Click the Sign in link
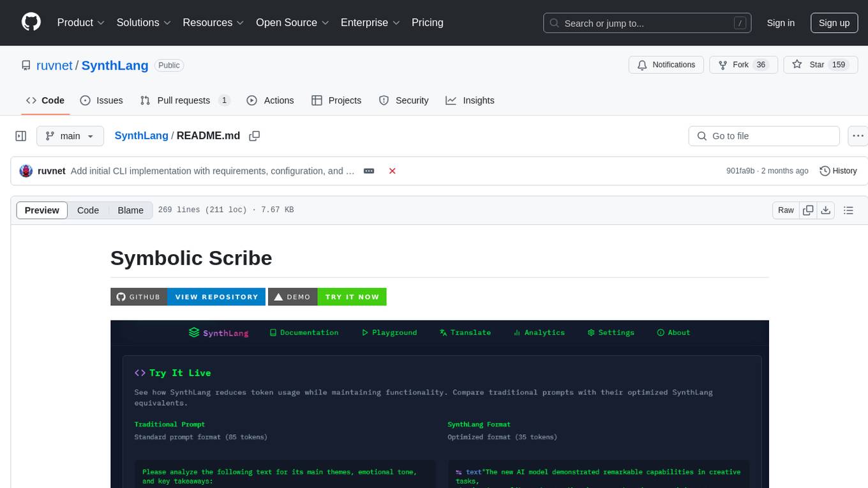868x488 pixels. click(x=781, y=23)
